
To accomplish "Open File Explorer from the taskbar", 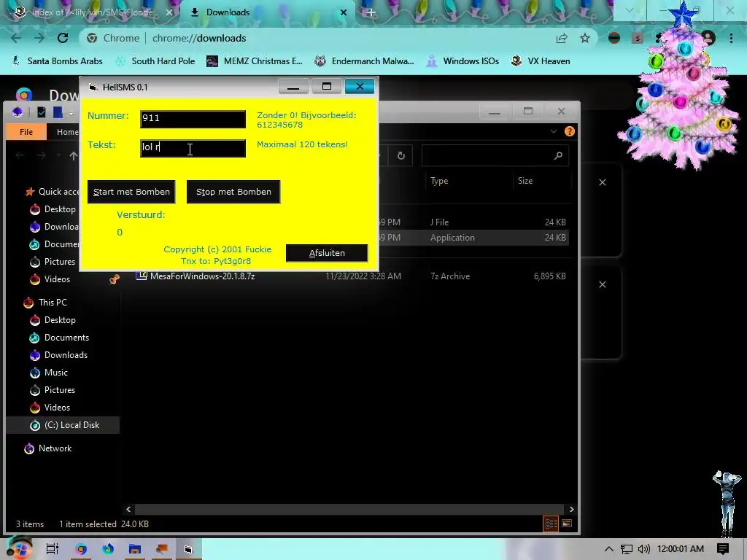I will (135, 549).
